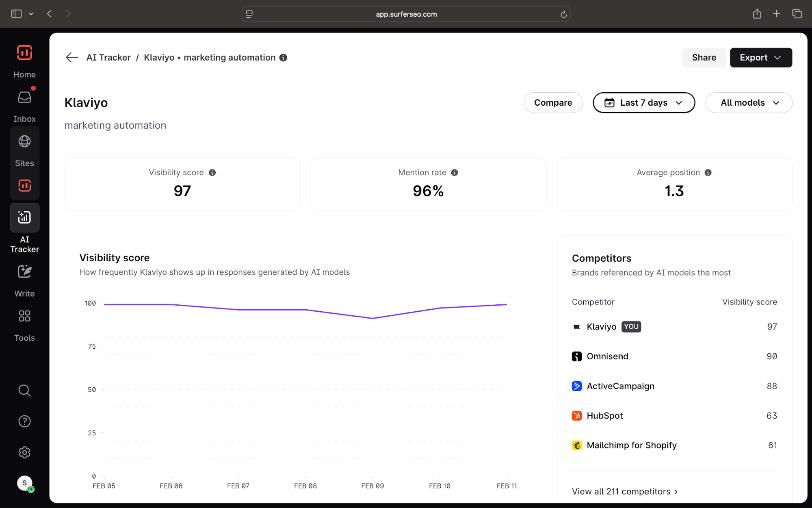Screen dimensions: 812x508
Task: Click the Share button
Action: [x=704, y=58]
